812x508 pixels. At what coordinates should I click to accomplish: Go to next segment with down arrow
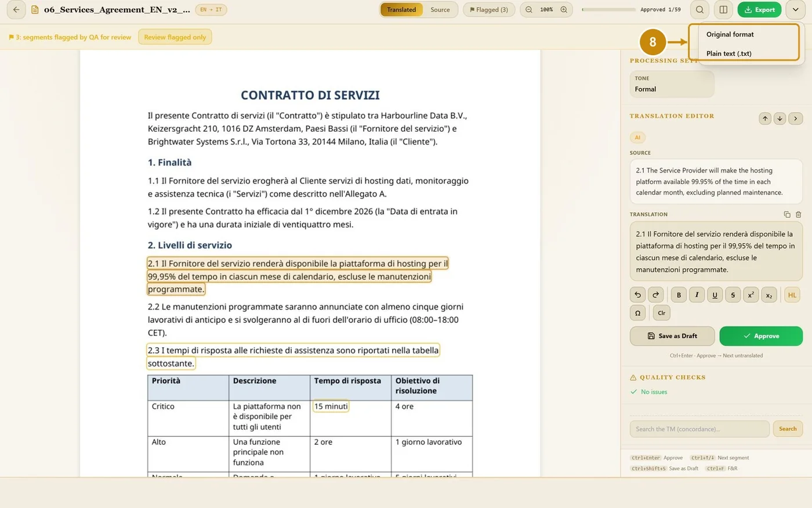click(780, 118)
